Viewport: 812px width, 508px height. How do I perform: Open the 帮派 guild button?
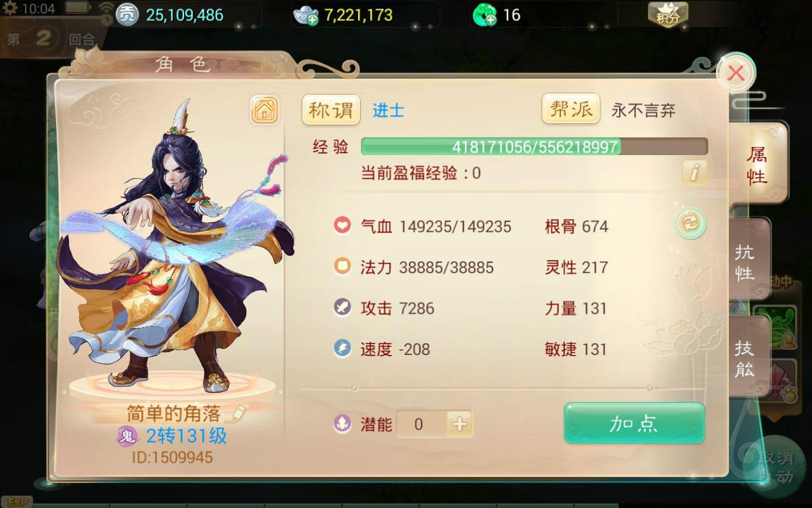point(571,109)
